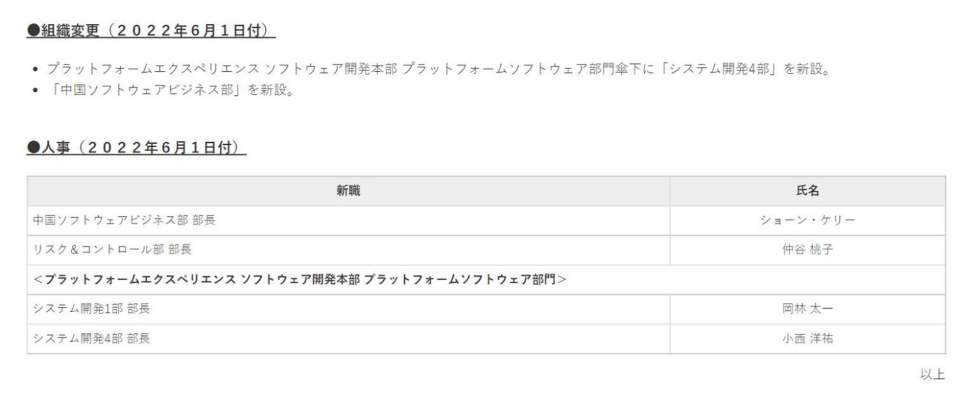The width and height of the screenshot is (980, 404).
Task: Select the 小西 洋祐 name cell
Action: click(x=808, y=339)
